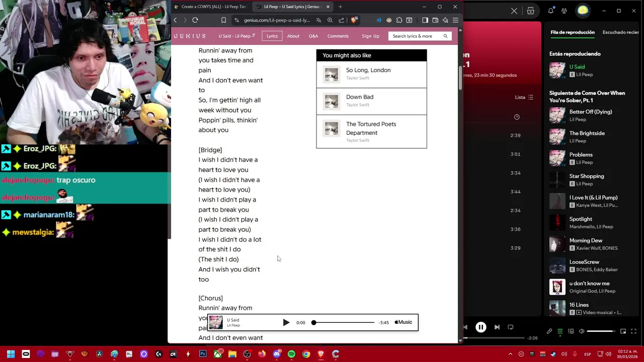
Task: Click the Sign Up link on Genius
Action: [x=370, y=36]
